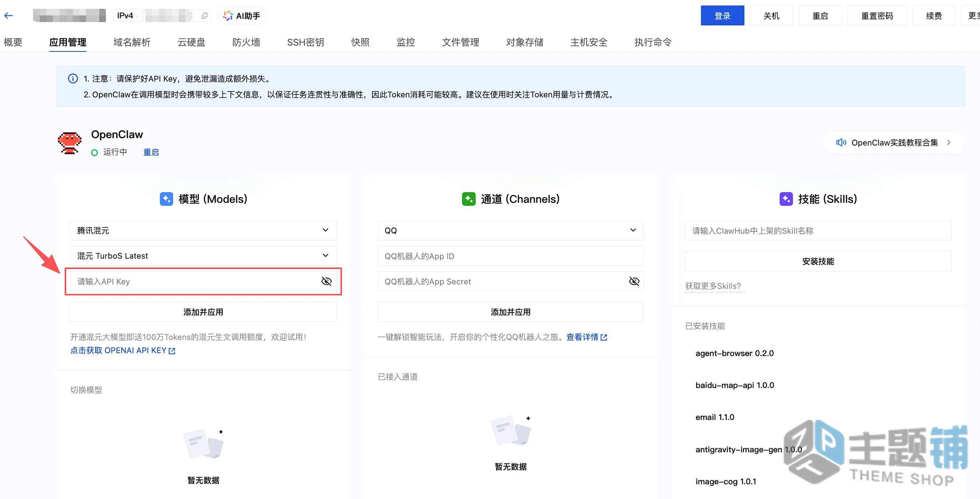Click the 续费 renew button

pos(934,15)
